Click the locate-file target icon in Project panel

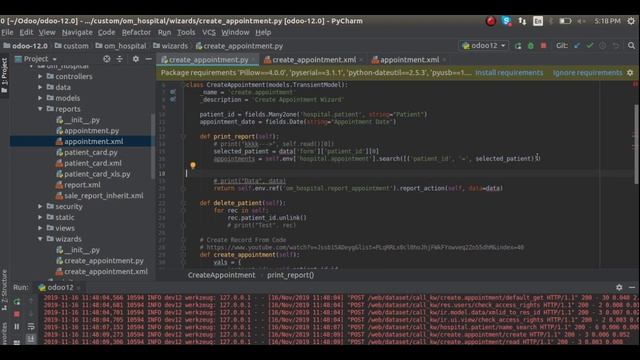[x=107, y=59]
